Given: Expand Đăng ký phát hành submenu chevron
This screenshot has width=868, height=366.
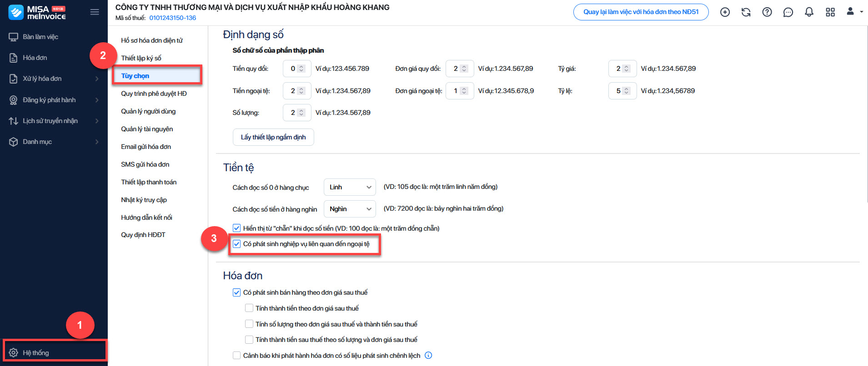Looking at the screenshot, I should coord(97,100).
